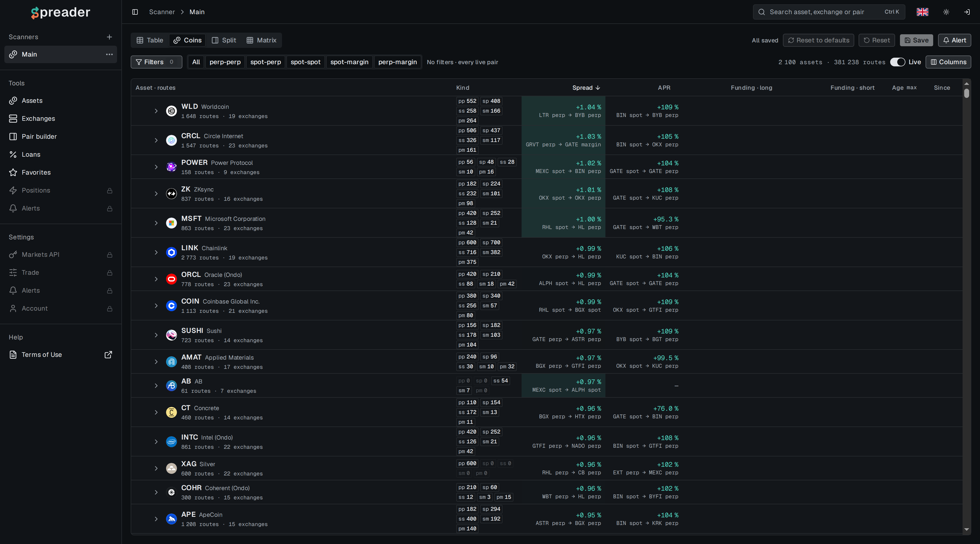The height and width of the screenshot is (544, 980).
Task: Expand the SUSHI row
Action: pos(156,335)
